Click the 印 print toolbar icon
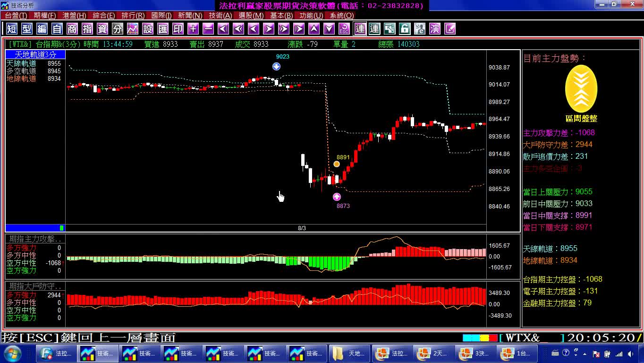This screenshot has width=644, height=363. (178, 29)
